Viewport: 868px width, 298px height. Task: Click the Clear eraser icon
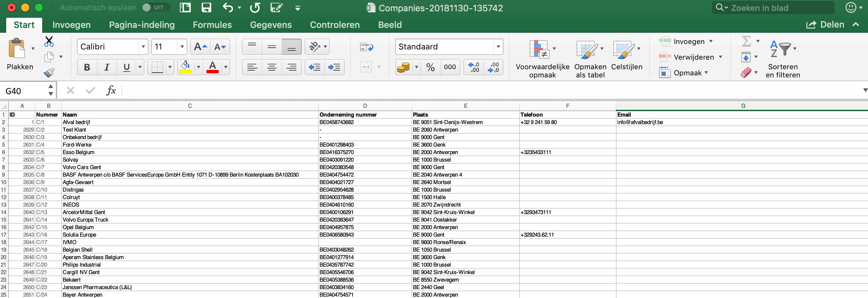pyautogui.click(x=746, y=72)
